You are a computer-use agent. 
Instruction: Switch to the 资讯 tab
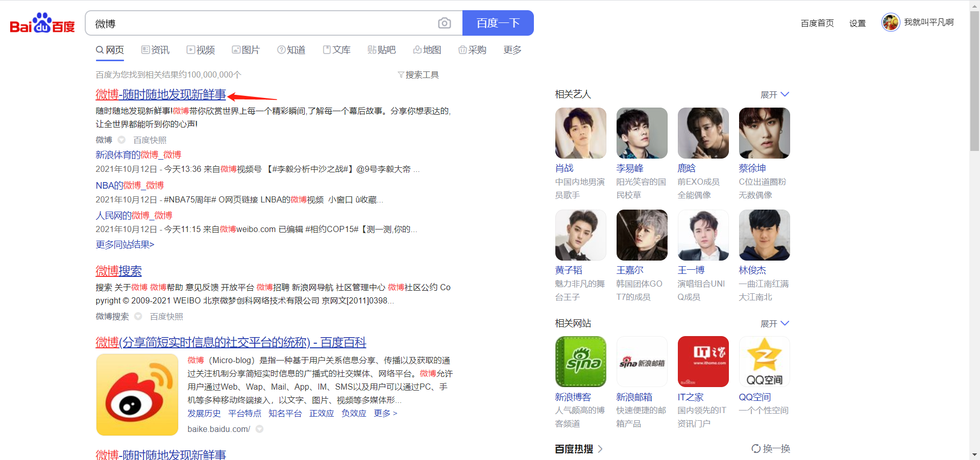pos(155,50)
